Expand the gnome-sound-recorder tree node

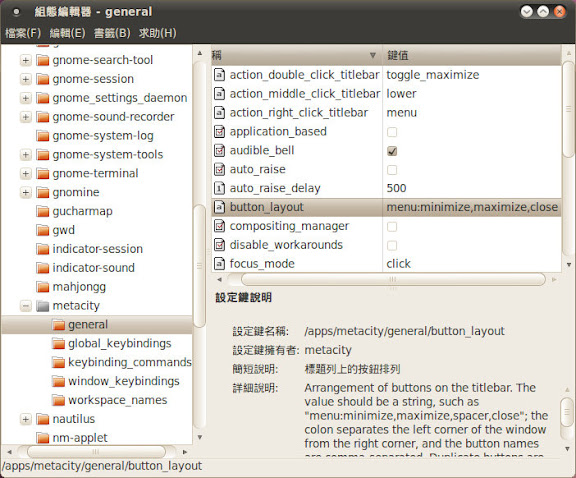(25, 117)
